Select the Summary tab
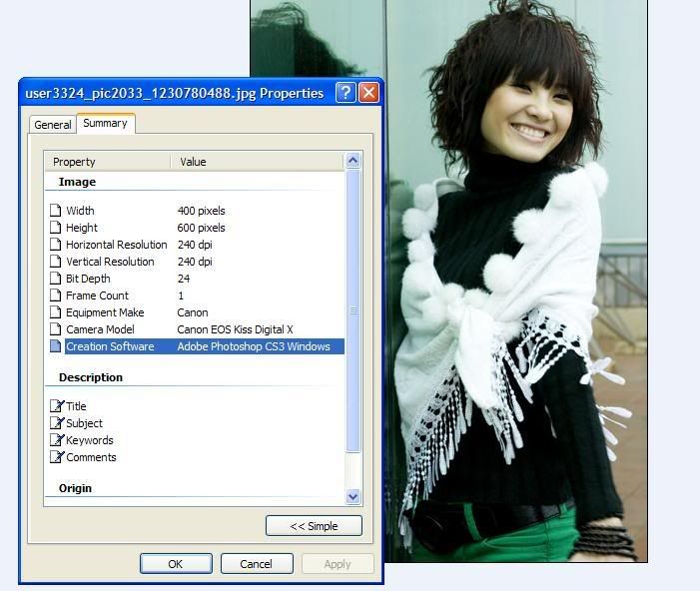 tap(105, 123)
